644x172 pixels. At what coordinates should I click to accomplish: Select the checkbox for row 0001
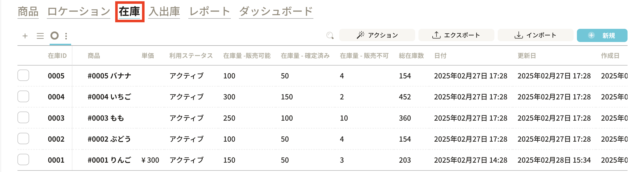(x=23, y=160)
